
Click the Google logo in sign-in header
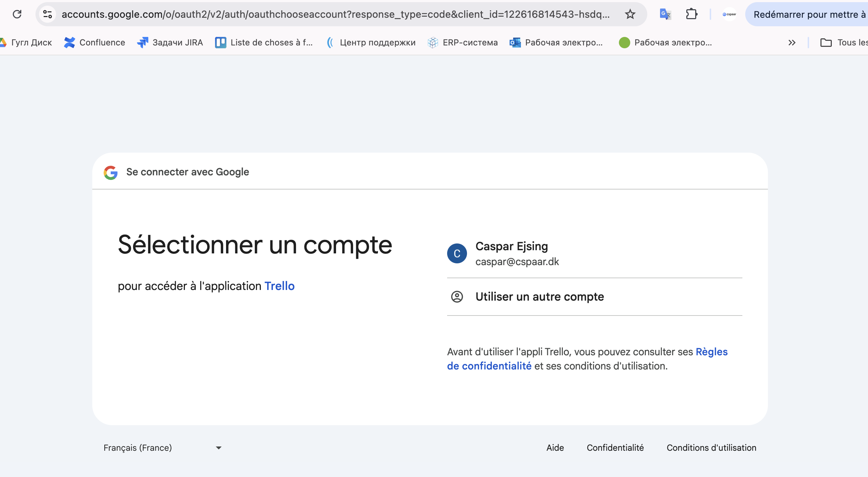pos(111,172)
